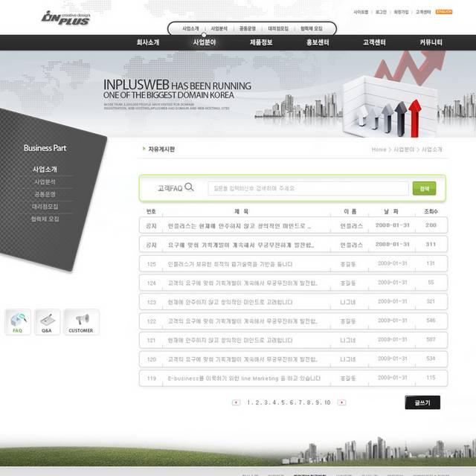Go to page 3 in pagination

pyautogui.click(x=266, y=402)
